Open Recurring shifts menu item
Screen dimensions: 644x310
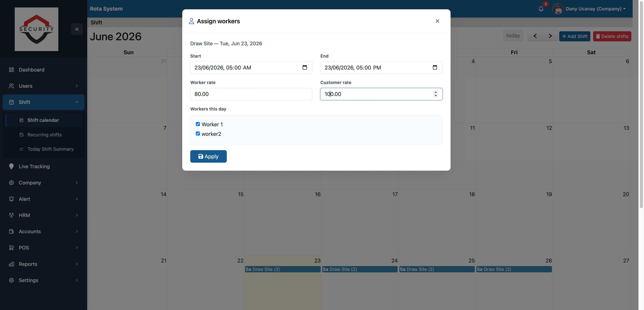point(43,135)
